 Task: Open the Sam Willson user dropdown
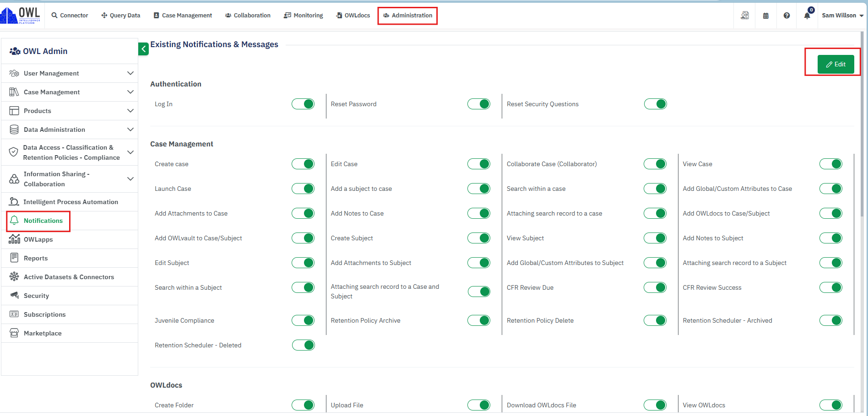(843, 16)
